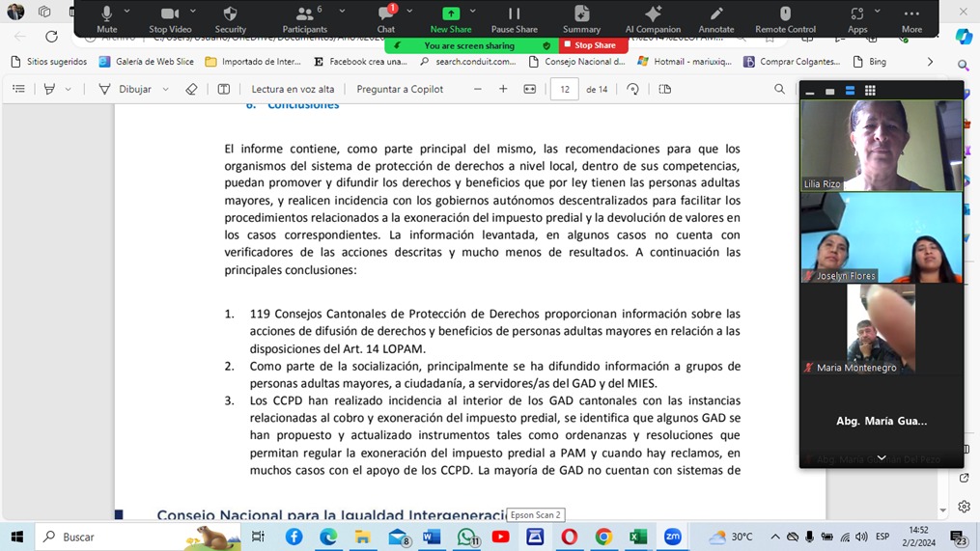Viewport: 980px width, 551px height.
Task: Launch the AI Companion
Action: click(x=653, y=18)
